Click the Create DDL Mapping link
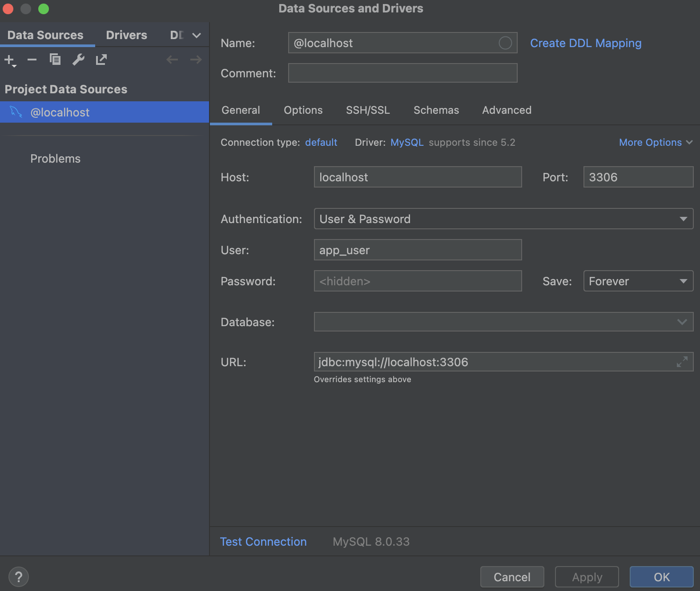 tap(586, 43)
